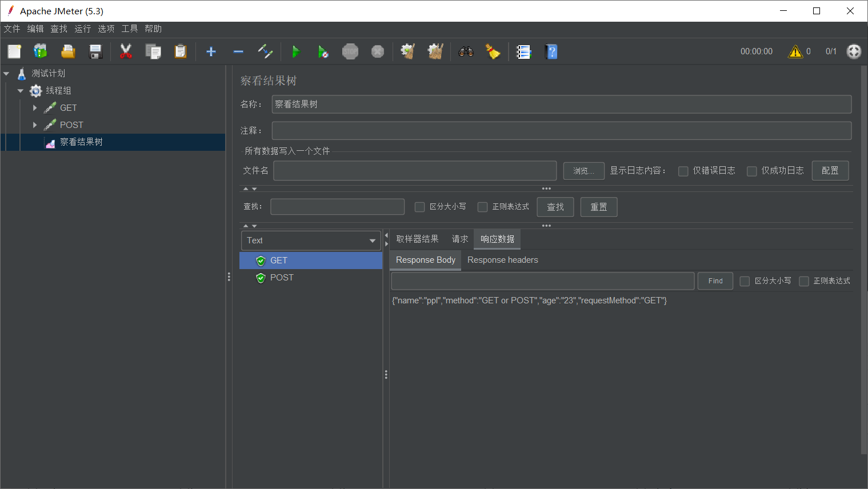This screenshot has width=868, height=489.
Task: Click the 浏览... button
Action: coord(584,171)
